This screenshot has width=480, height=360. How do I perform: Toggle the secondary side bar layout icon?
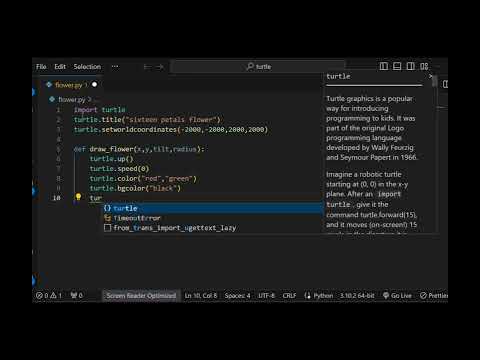coord(411,66)
